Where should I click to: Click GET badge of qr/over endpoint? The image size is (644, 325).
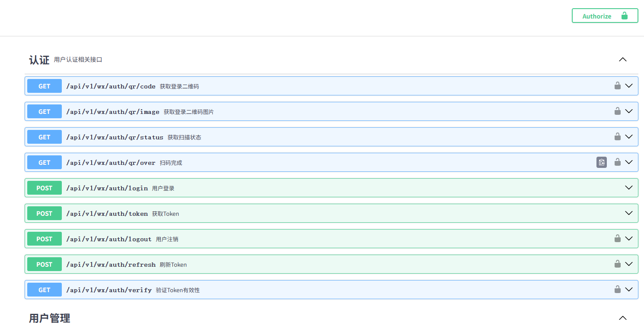click(45, 162)
